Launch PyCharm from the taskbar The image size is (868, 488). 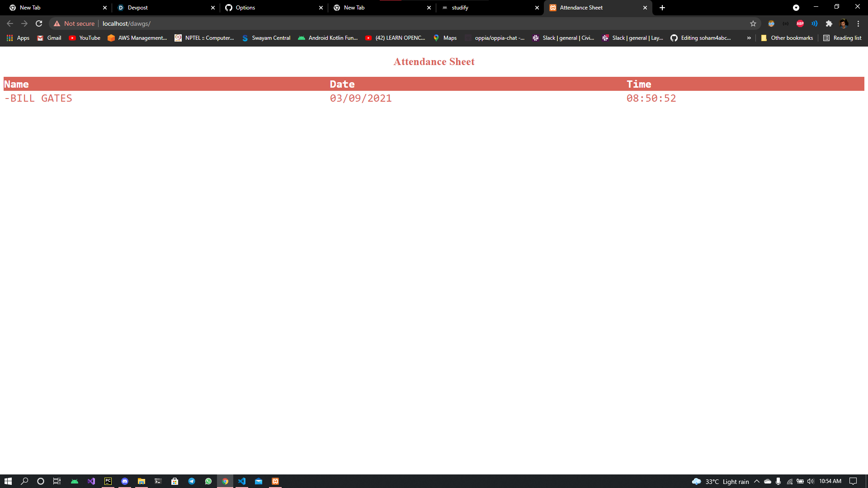(x=108, y=481)
